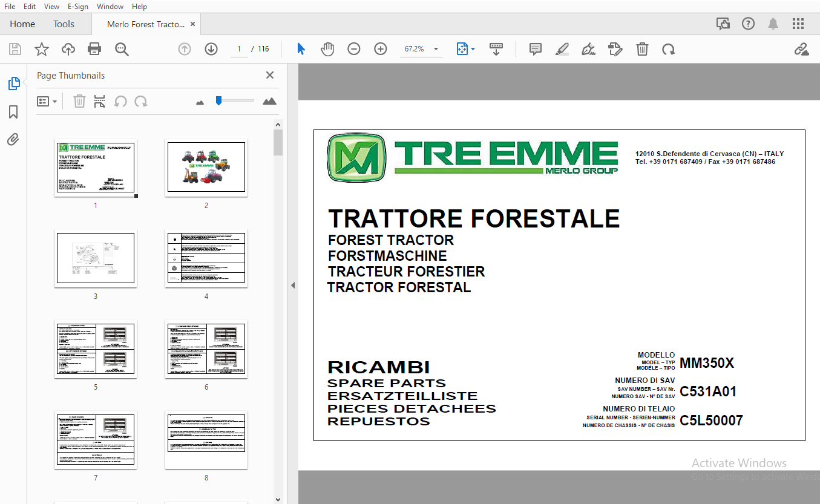Show notifications bell
Viewport: 820px width, 504px height.
[x=773, y=24]
